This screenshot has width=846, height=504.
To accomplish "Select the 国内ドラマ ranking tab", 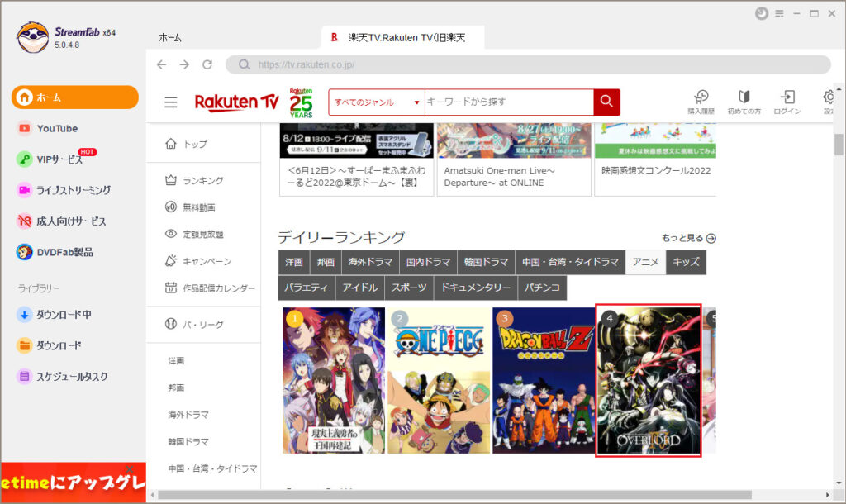I will pyautogui.click(x=429, y=262).
